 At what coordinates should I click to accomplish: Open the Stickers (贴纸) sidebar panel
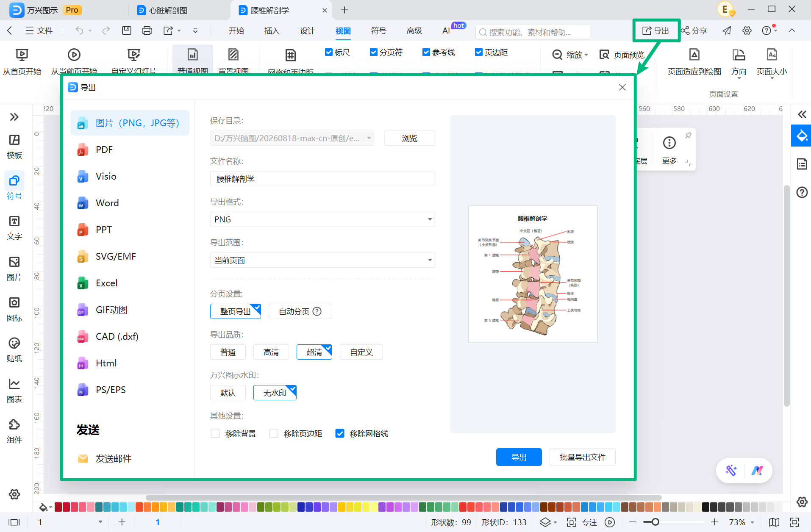pos(14,350)
